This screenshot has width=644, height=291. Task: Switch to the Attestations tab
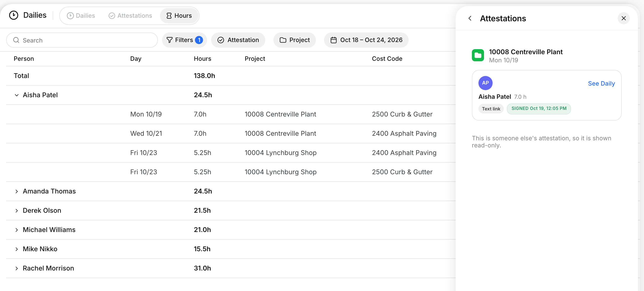click(130, 16)
